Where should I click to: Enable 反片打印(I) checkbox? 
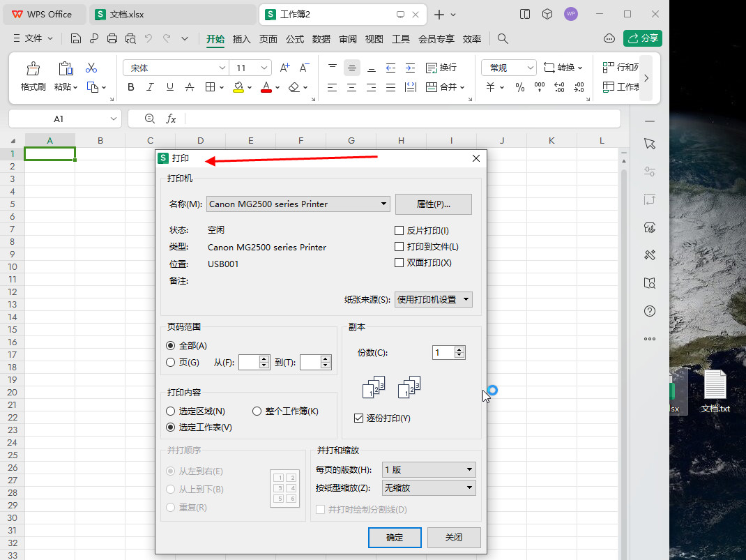coord(399,231)
